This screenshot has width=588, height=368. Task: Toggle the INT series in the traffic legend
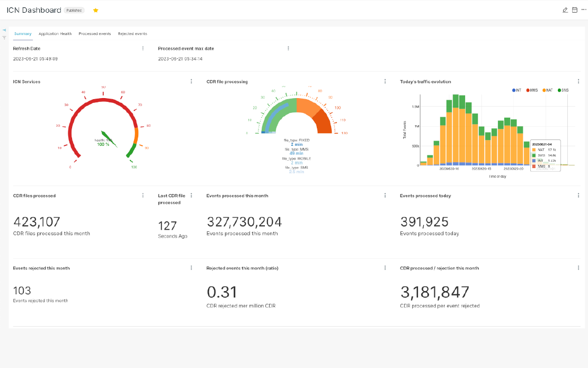516,90
